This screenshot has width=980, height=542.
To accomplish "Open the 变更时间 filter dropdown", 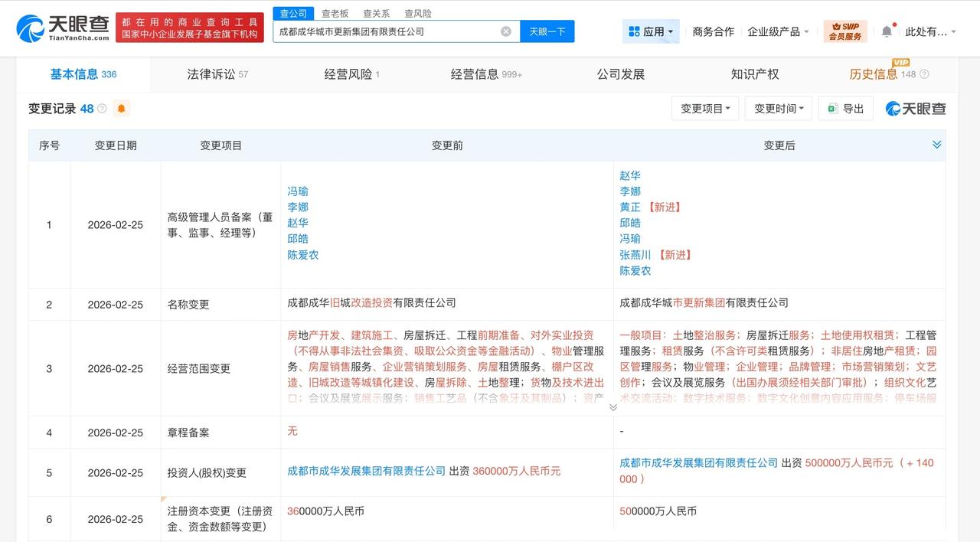I will 778,108.
